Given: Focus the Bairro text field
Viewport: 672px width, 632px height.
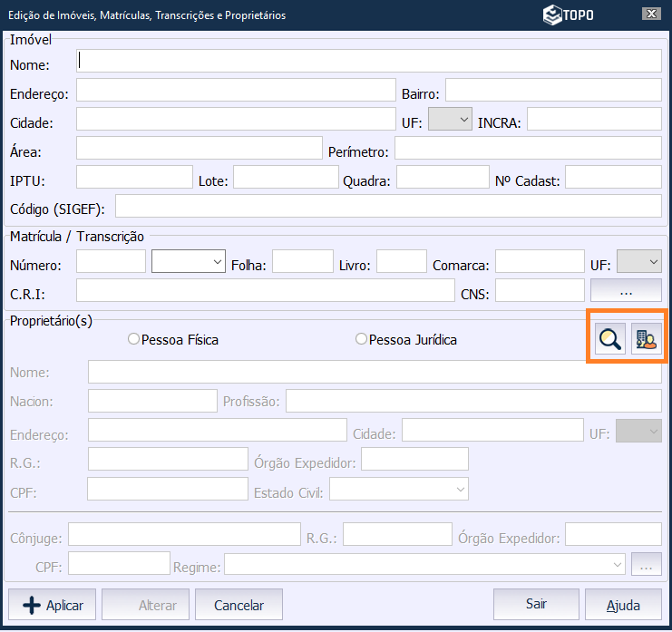Looking at the screenshot, I should point(553,91).
